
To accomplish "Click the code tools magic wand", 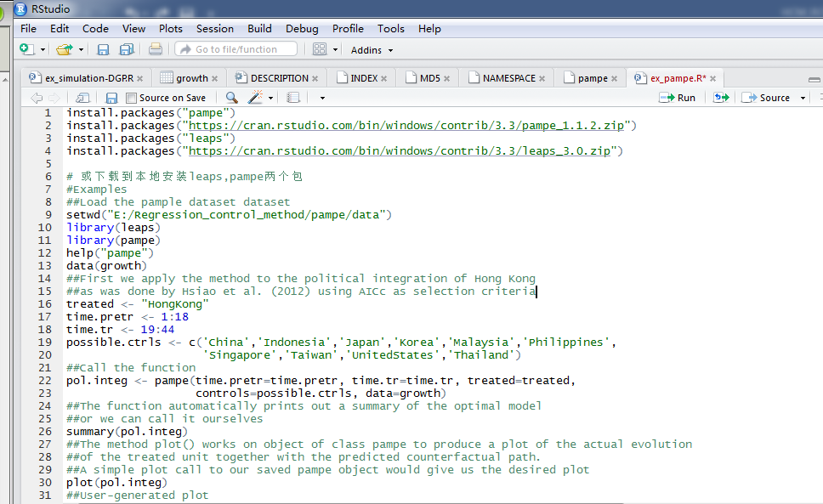I will [x=256, y=98].
